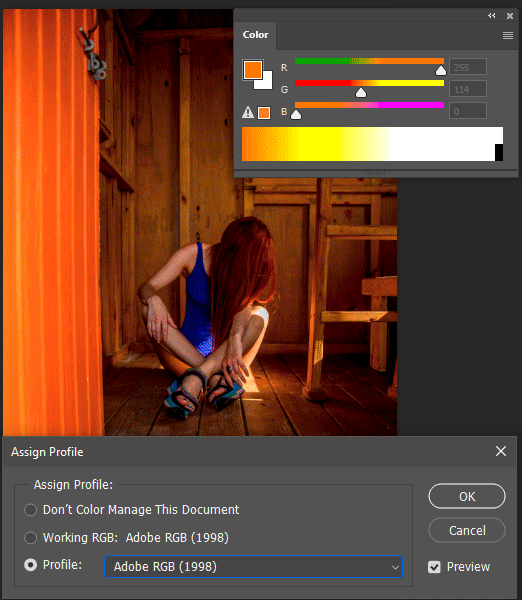Click Cancel in Assign Profile dialog
The height and width of the screenshot is (600, 522).
[x=467, y=530]
